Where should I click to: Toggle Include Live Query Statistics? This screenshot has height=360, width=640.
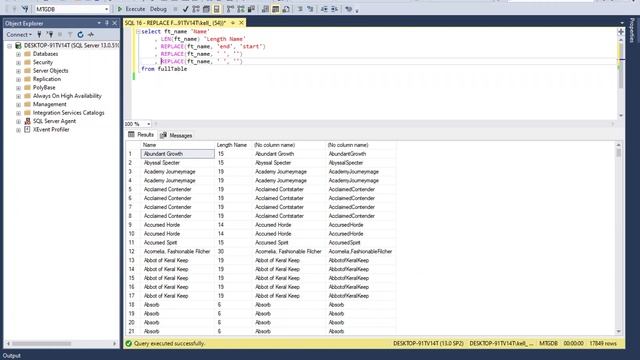pyautogui.click(x=241, y=9)
